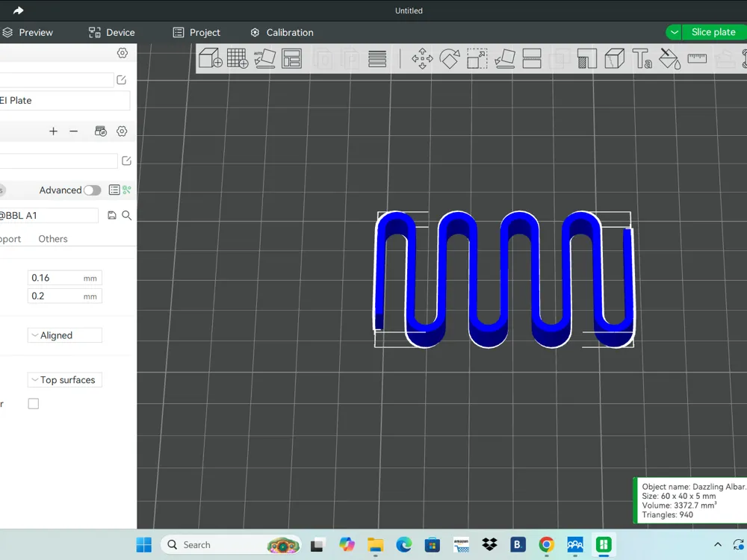This screenshot has width=747, height=560.
Task: Open the Windows Start menu
Action: coord(144,545)
